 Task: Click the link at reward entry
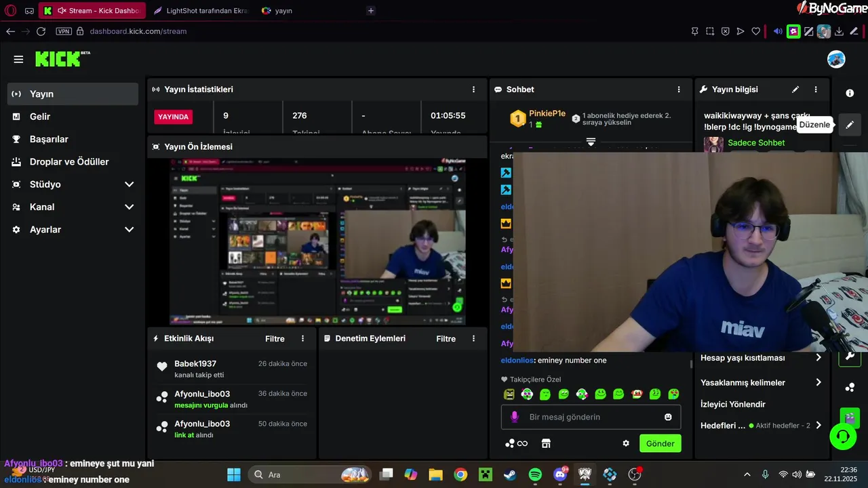184,435
